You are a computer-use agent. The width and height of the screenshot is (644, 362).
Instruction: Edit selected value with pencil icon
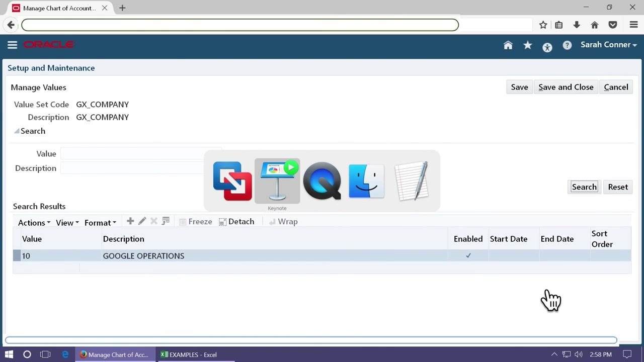click(142, 221)
